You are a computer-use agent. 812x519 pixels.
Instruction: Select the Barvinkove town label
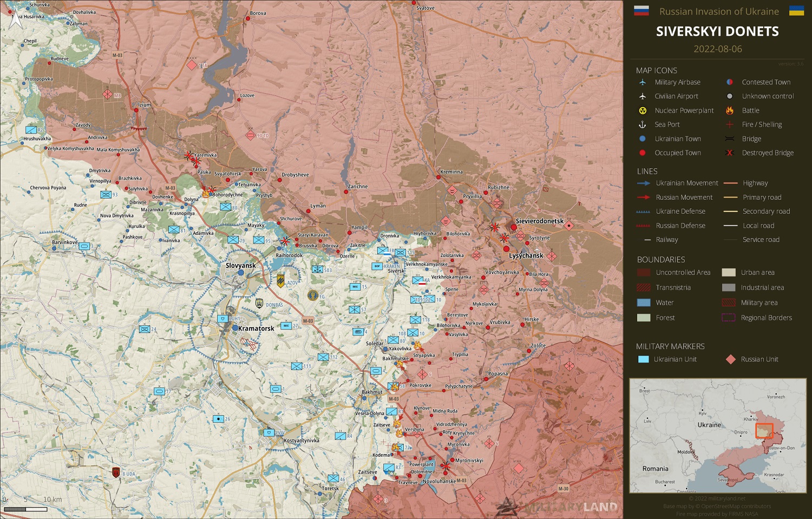(x=64, y=242)
